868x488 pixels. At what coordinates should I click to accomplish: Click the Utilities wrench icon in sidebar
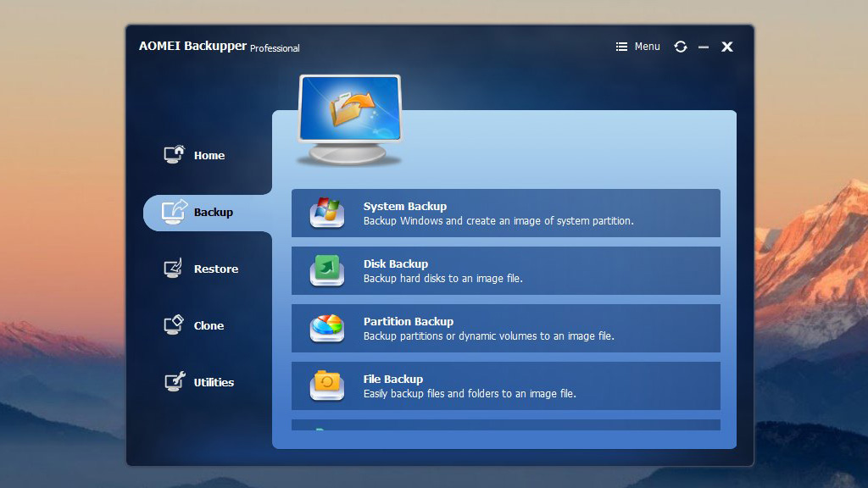174,382
